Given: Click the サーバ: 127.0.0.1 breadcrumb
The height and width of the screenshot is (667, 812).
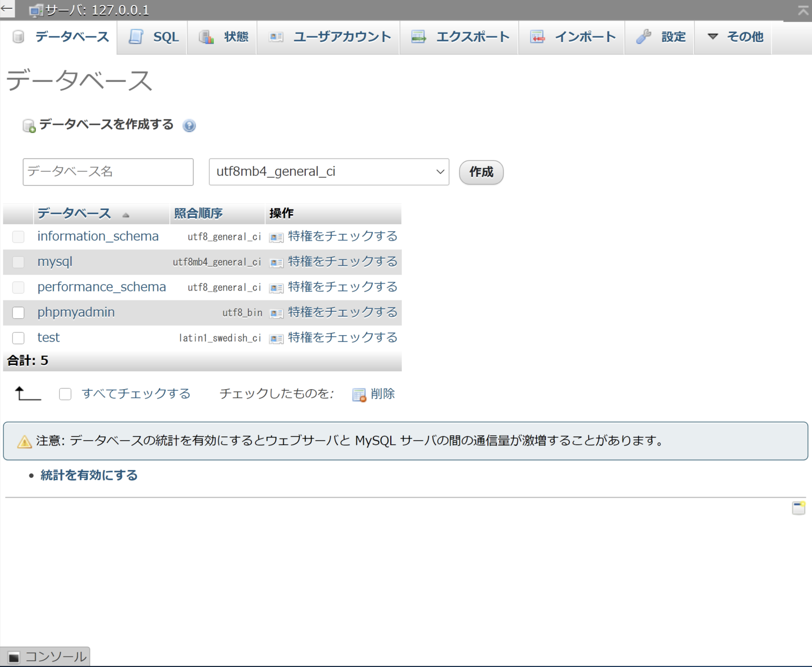Looking at the screenshot, I should coord(97,11).
